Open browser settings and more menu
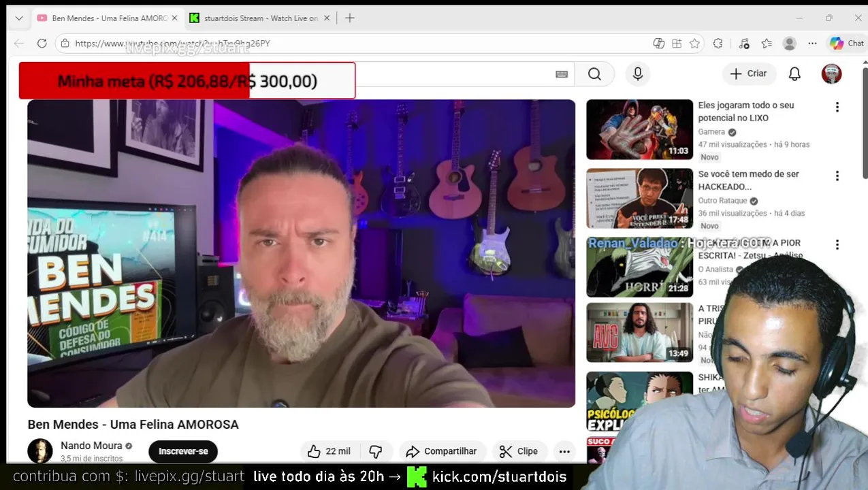Viewport: 868px width, 490px height. pyautogui.click(x=812, y=44)
